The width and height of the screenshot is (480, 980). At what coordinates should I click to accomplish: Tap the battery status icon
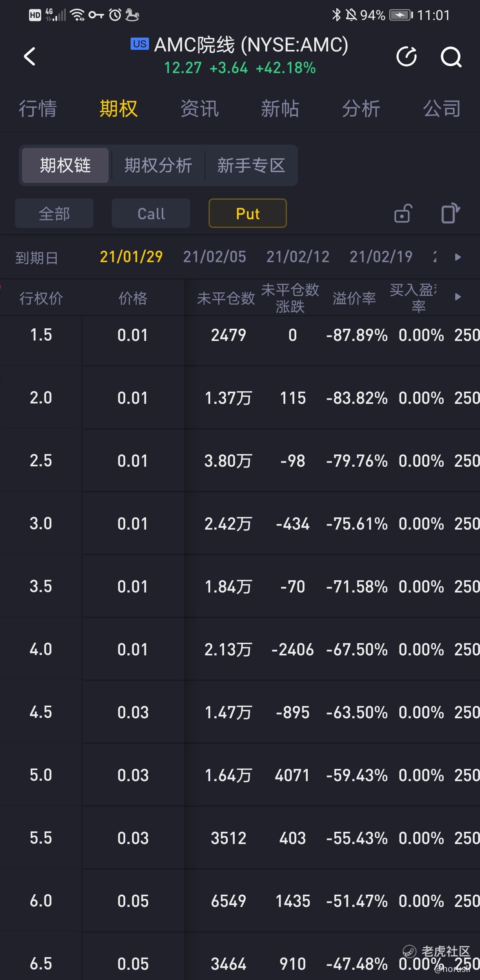coord(401,15)
